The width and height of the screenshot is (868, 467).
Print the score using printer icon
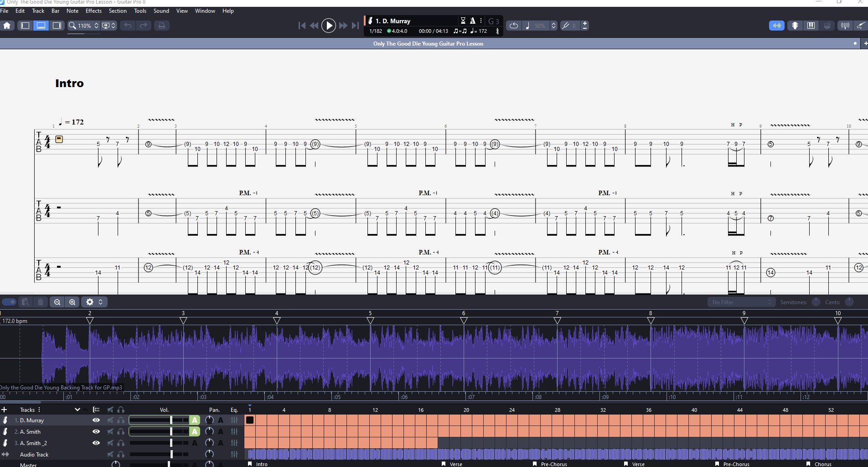(x=161, y=26)
